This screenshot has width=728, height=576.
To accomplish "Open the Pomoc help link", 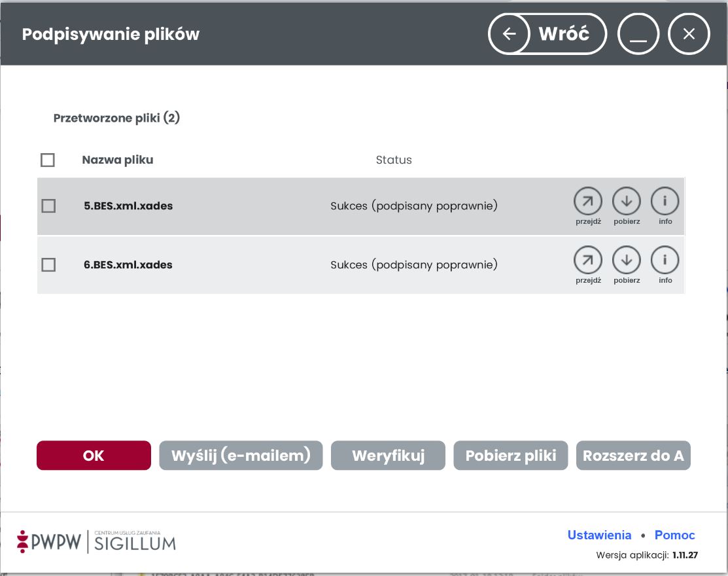I will (674, 535).
